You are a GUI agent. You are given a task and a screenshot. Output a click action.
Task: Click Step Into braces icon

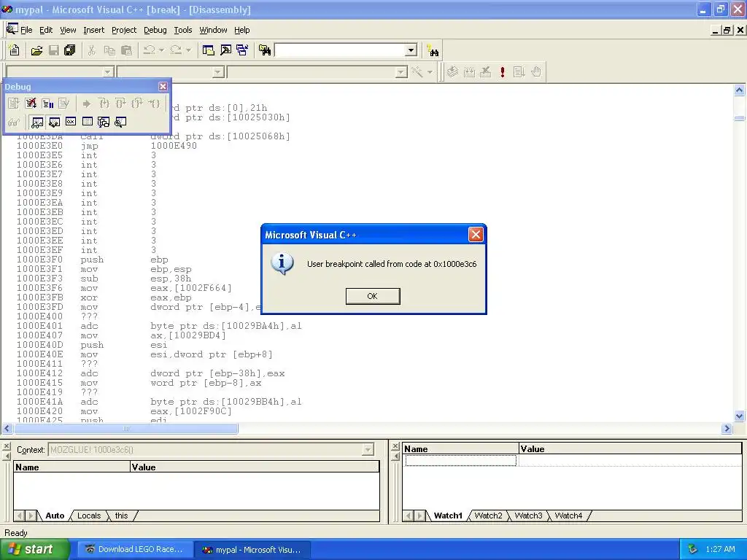(x=104, y=104)
